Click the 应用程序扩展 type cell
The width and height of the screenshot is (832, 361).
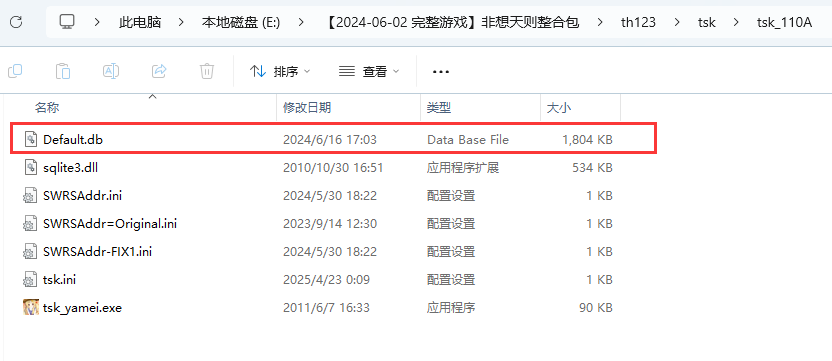(463, 168)
